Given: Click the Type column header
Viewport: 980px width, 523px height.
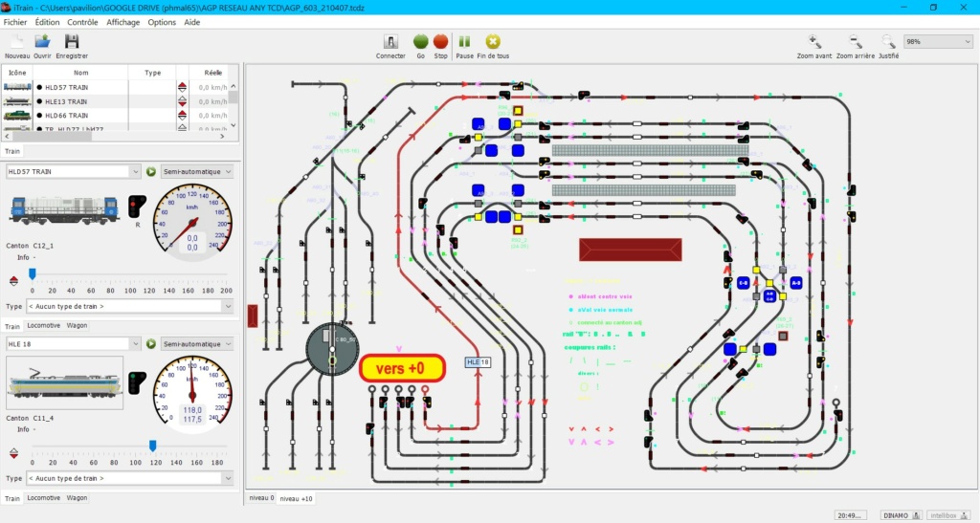Looking at the screenshot, I should 152,73.
